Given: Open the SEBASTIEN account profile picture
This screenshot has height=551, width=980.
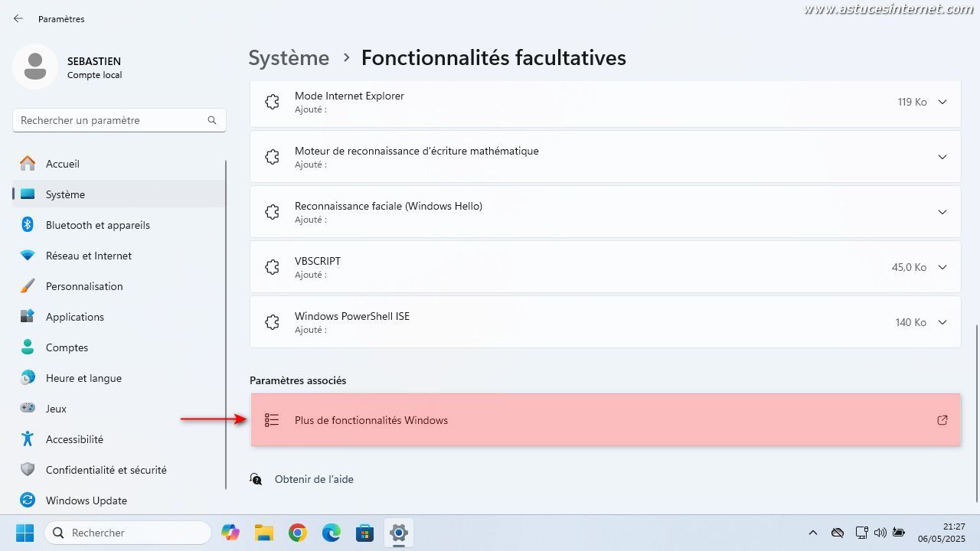Looking at the screenshot, I should point(35,67).
